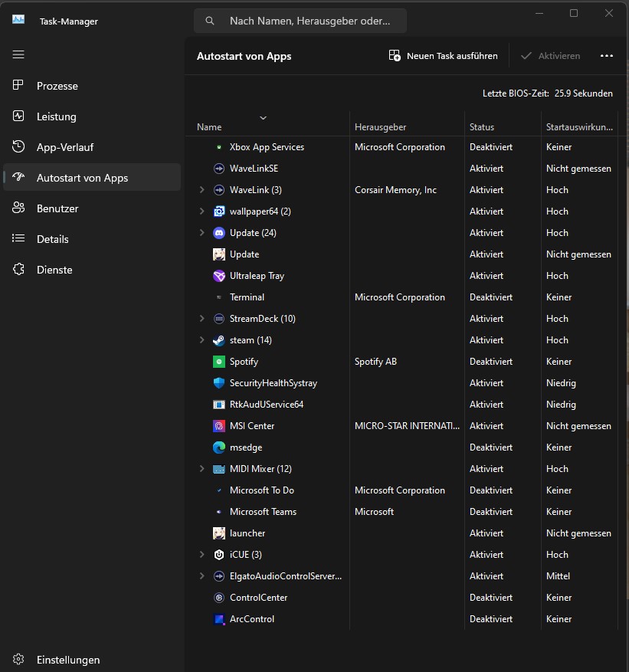Image resolution: width=629 pixels, height=672 pixels.
Task: Open Einstellungen at sidebar bottom
Action: pos(92,660)
